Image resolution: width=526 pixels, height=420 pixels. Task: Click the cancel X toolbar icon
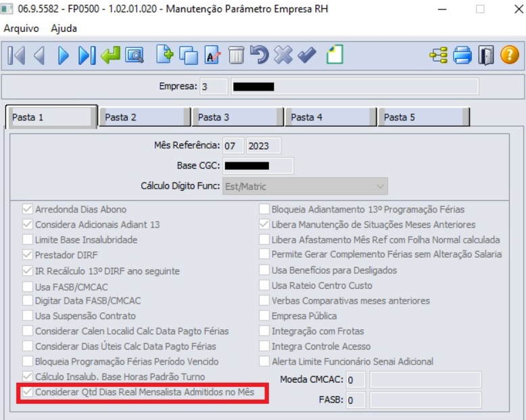[283, 55]
